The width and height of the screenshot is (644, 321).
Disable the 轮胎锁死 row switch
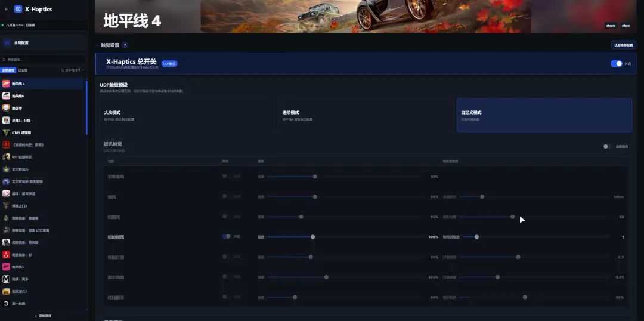click(x=227, y=236)
